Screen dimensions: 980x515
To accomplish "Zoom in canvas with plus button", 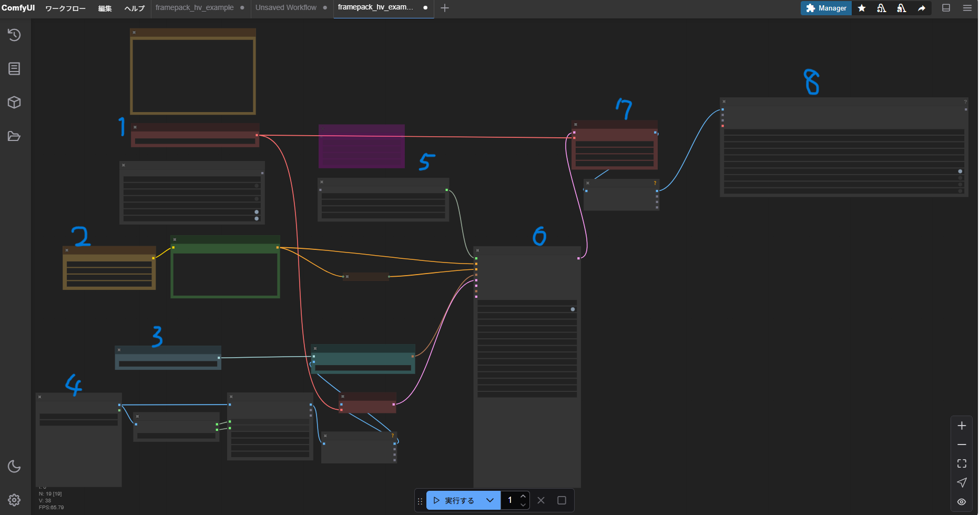I will point(962,426).
